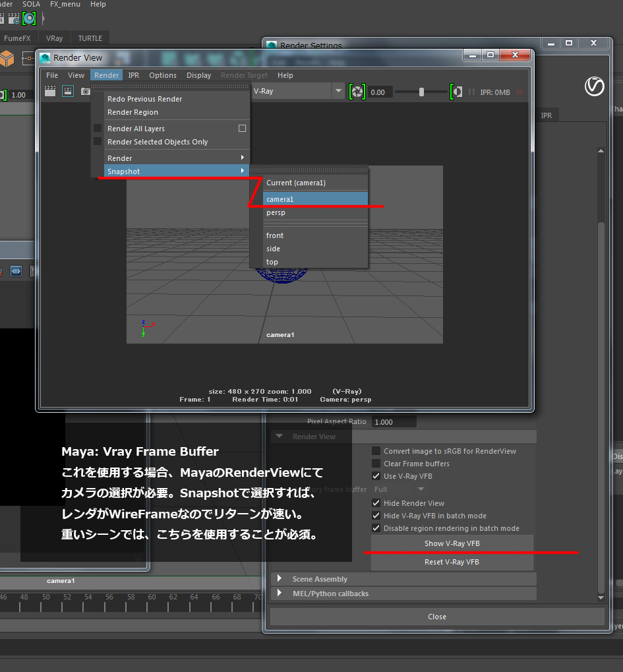Click the render frame clapperboard icon in Render View toolbar

click(50, 91)
